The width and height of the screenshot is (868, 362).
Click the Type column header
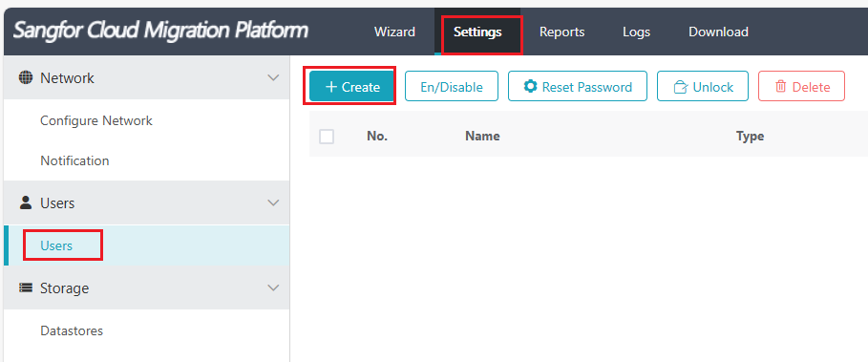(x=750, y=136)
